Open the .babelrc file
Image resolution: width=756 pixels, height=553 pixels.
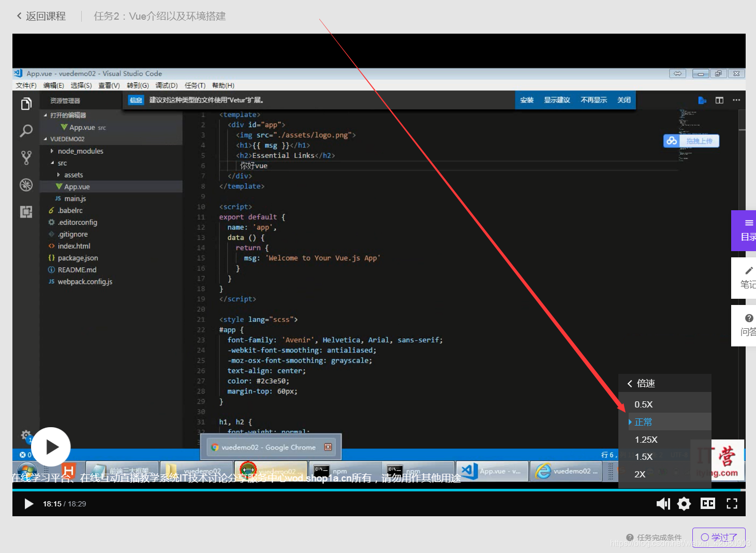111,211
